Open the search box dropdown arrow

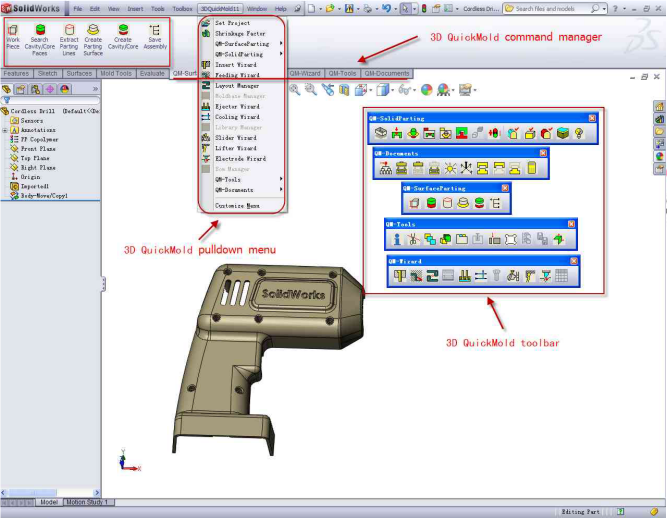(x=604, y=9)
